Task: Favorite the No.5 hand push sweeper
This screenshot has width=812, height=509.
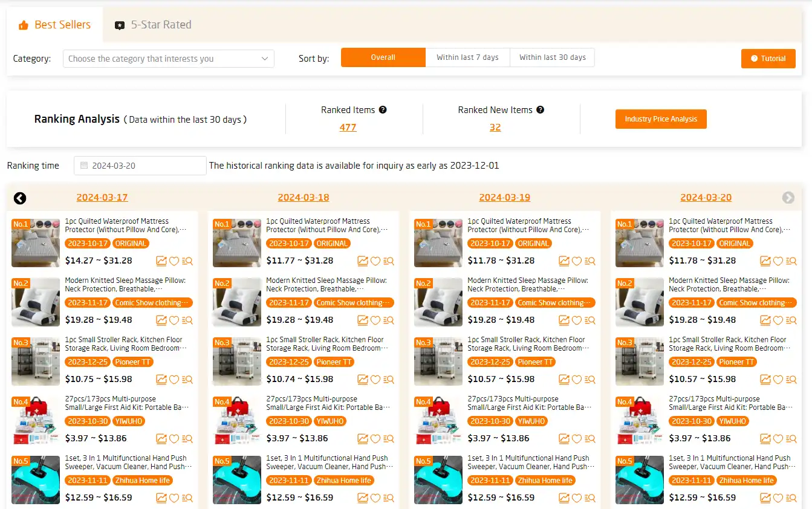Action: point(175,498)
